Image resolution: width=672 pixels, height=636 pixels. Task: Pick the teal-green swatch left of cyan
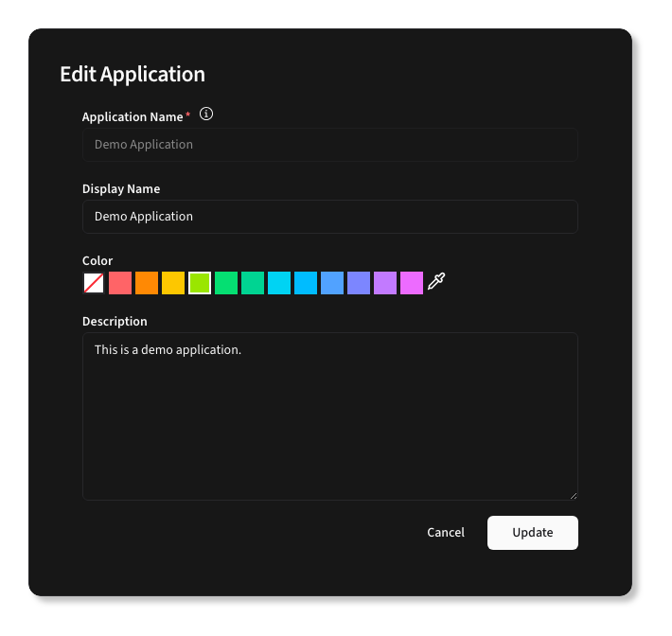tap(253, 283)
